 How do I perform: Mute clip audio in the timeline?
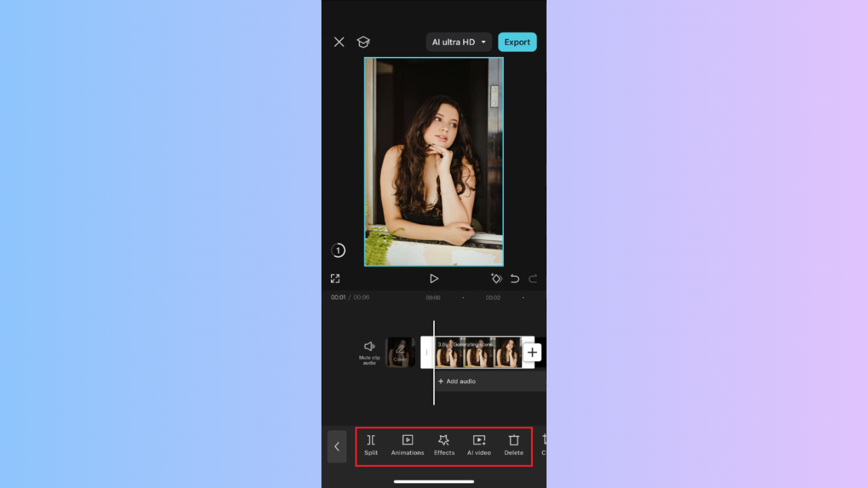point(370,352)
